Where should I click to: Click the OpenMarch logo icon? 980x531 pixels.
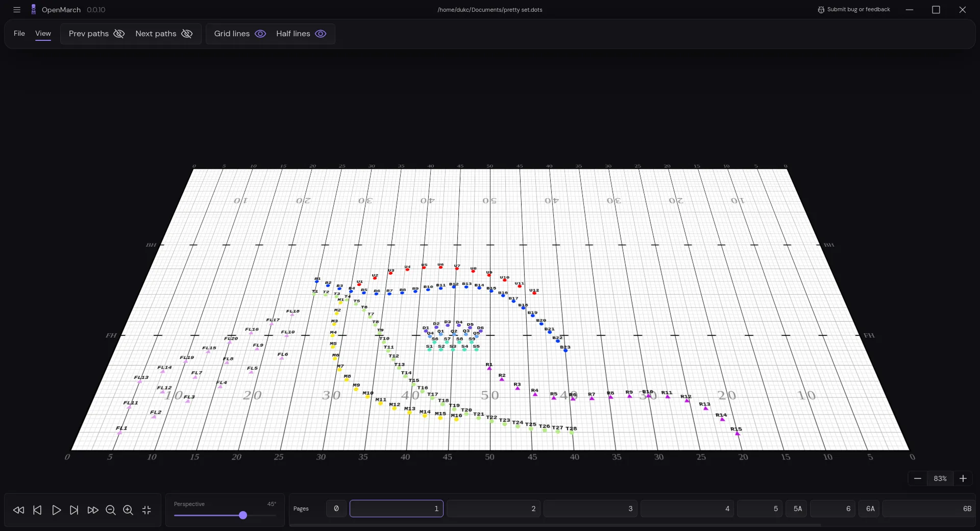33,10
